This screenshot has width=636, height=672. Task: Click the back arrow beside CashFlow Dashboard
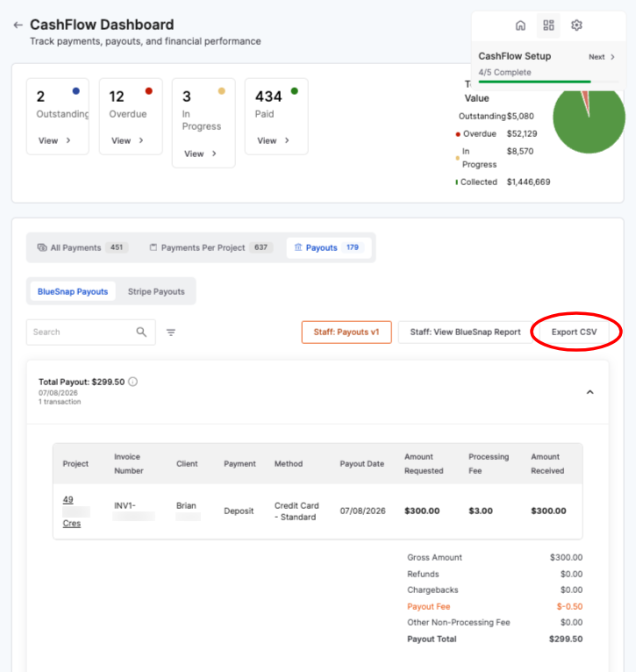(18, 25)
